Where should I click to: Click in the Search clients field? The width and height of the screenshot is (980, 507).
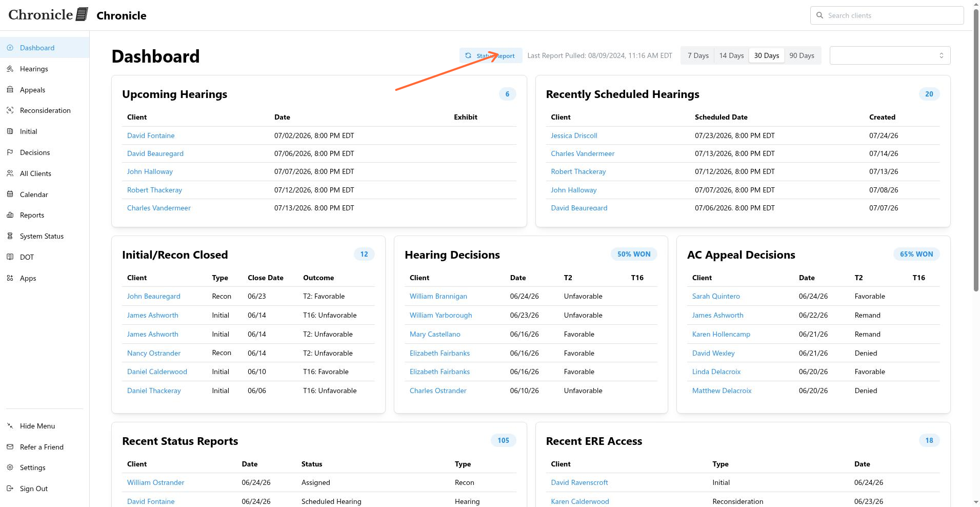click(x=887, y=15)
